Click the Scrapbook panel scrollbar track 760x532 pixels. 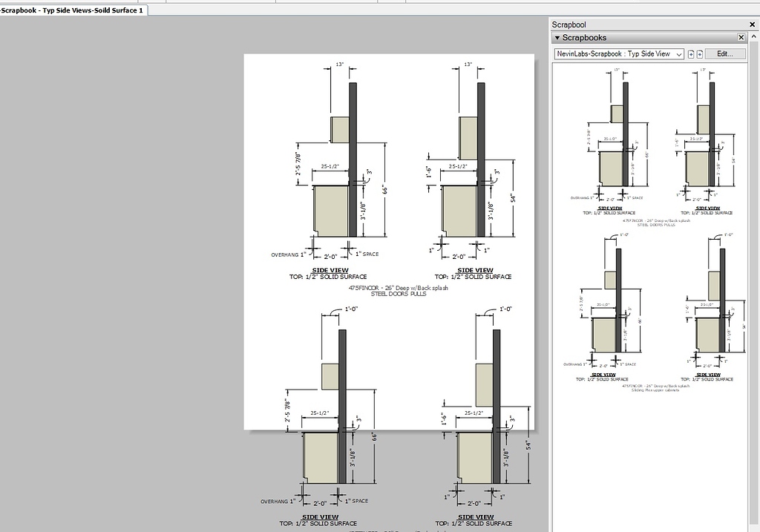(755, 297)
